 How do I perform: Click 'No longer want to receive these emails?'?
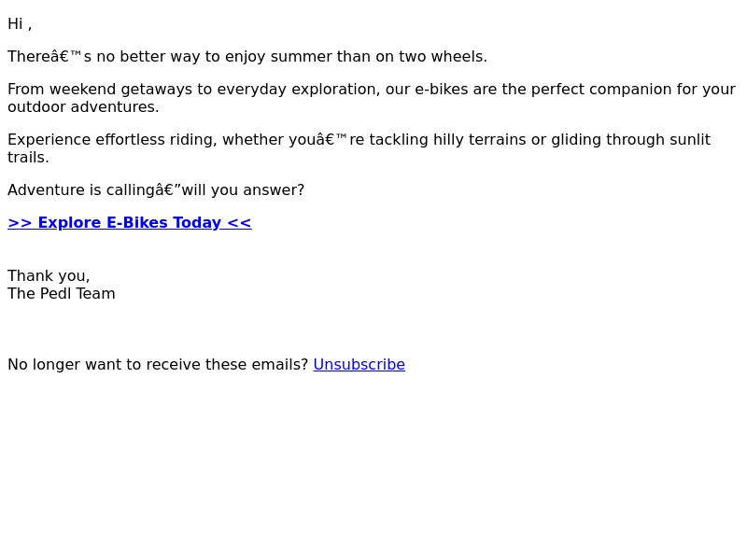click(x=158, y=364)
